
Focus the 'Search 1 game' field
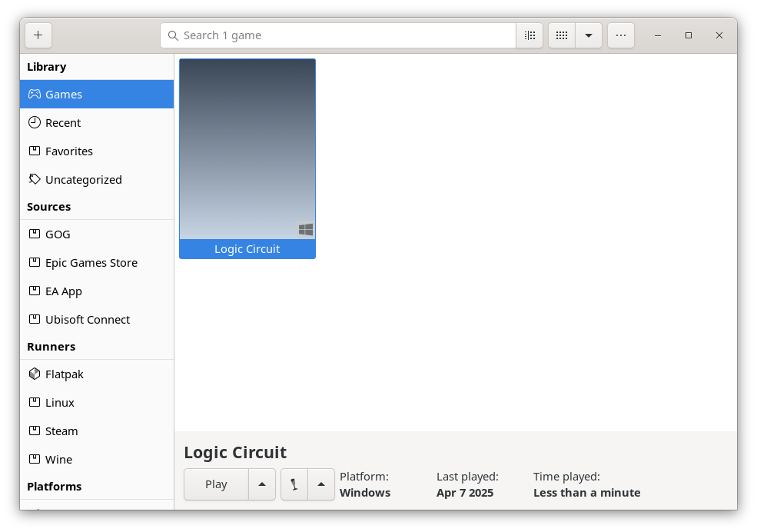point(338,35)
